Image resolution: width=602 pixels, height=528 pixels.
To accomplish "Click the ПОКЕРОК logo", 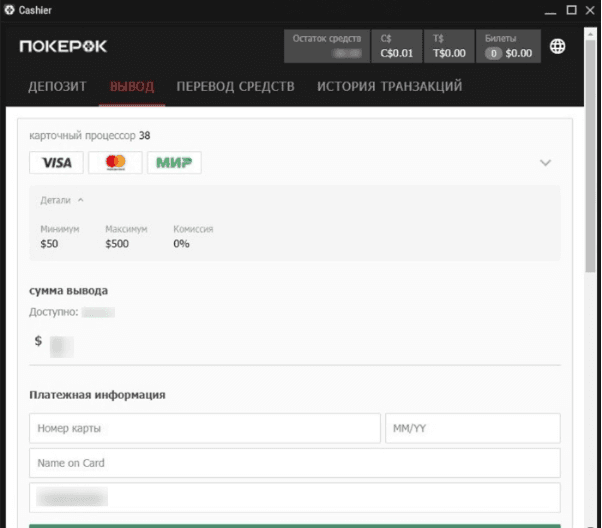I will [x=63, y=46].
